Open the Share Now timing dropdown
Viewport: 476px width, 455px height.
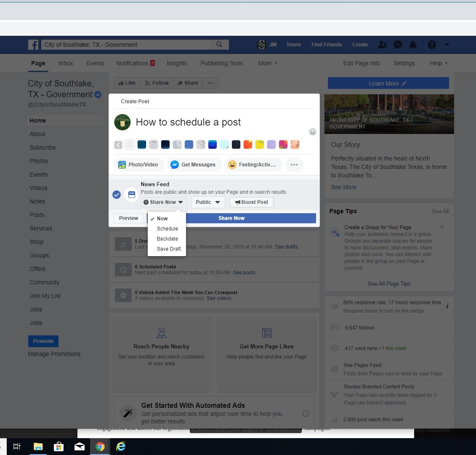[163, 202]
